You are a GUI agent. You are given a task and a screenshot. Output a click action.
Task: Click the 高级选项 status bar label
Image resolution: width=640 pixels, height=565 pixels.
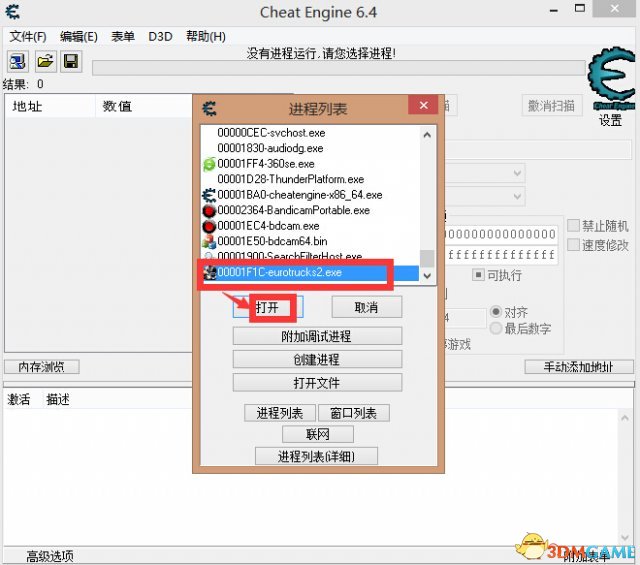[50, 556]
